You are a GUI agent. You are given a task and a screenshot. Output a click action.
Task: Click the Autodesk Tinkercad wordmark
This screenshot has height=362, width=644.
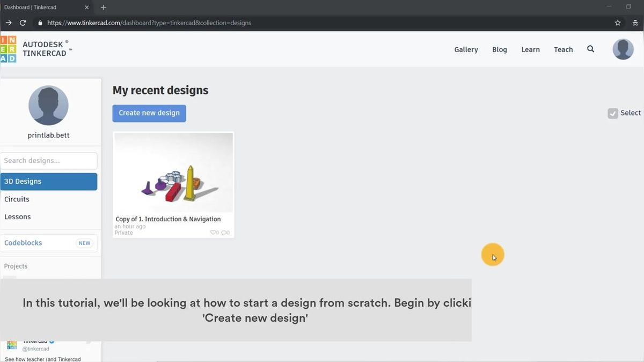click(x=47, y=49)
